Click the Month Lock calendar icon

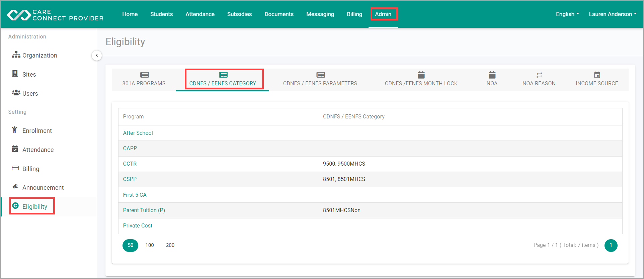[x=421, y=75]
